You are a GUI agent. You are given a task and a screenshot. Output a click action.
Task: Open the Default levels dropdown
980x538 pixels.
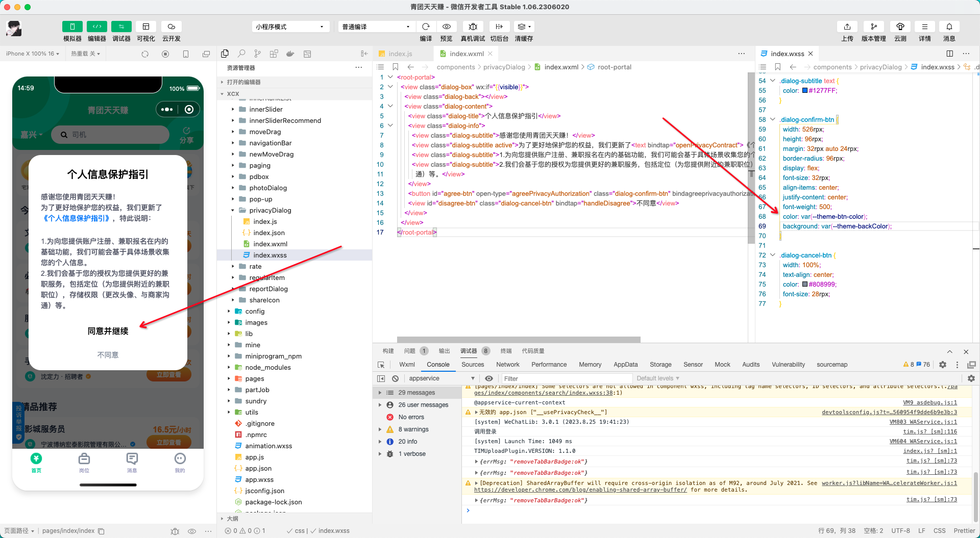[658, 378]
